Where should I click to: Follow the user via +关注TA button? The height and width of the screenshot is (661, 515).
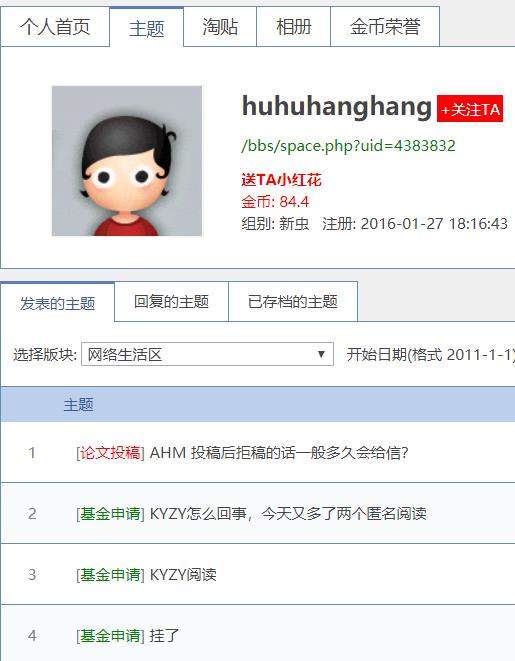pos(470,109)
